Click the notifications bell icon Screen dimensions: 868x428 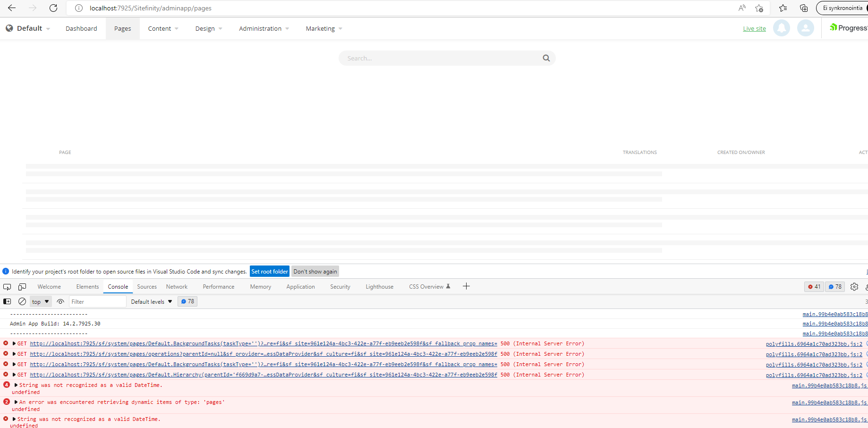click(x=781, y=28)
